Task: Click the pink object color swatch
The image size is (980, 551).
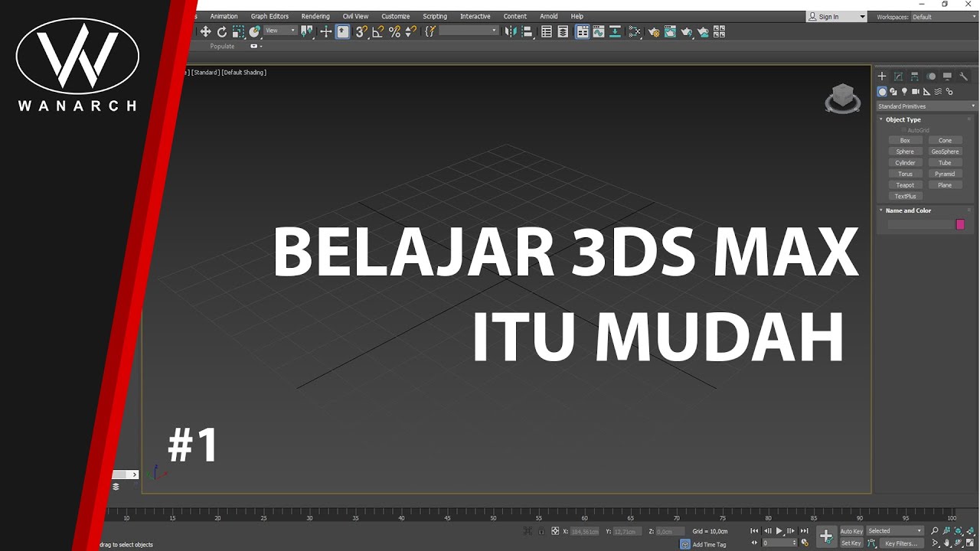Action: 960,224
